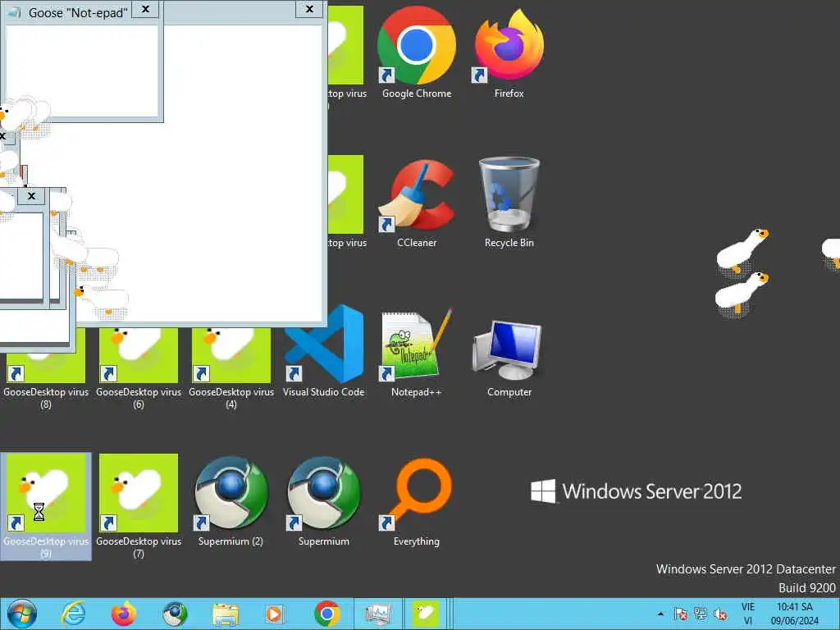The width and height of the screenshot is (840, 630).
Task: Click the muted volume tray icon
Action: pyautogui.click(x=720, y=614)
